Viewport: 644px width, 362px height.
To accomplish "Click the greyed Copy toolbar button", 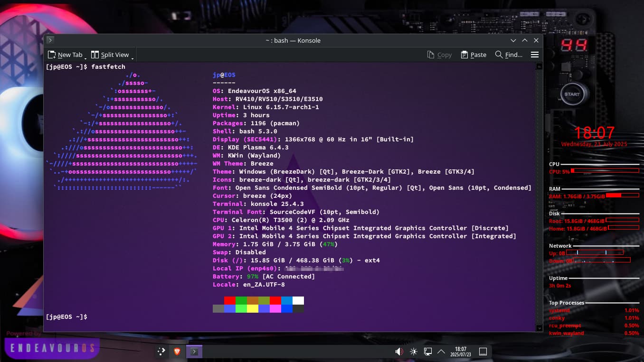I will point(439,55).
